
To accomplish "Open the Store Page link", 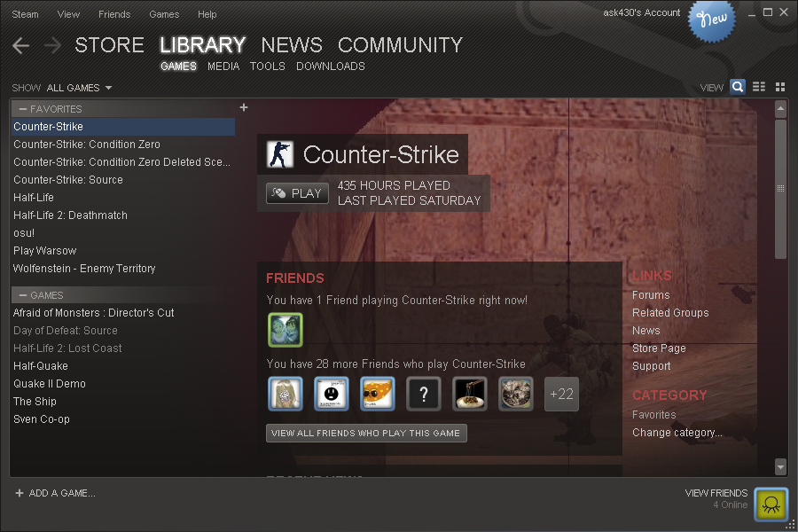I will coord(659,348).
